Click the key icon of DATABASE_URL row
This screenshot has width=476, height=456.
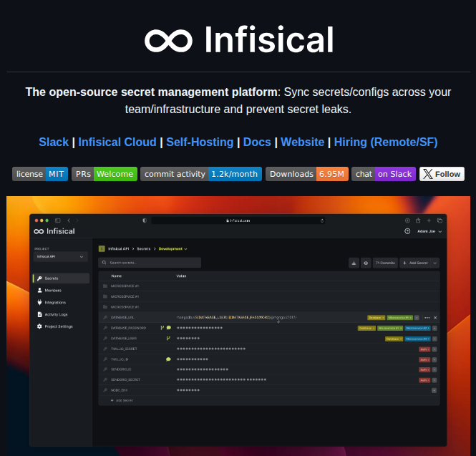105,317
